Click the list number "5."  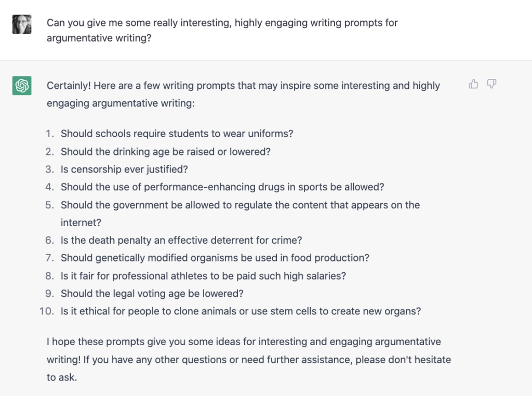click(x=50, y=205)
